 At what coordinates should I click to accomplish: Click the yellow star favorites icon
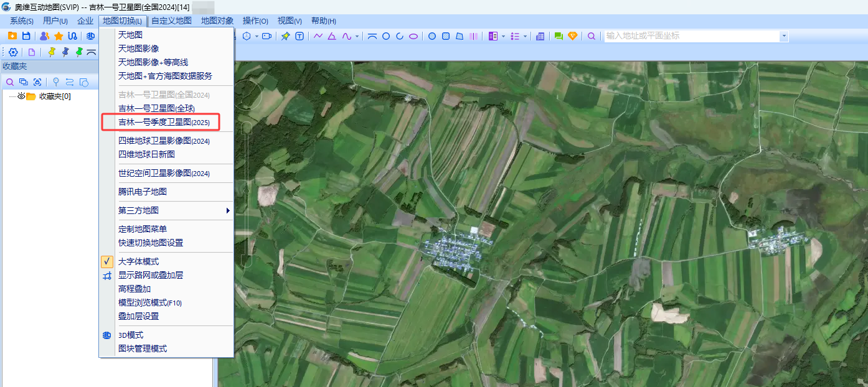59,36
